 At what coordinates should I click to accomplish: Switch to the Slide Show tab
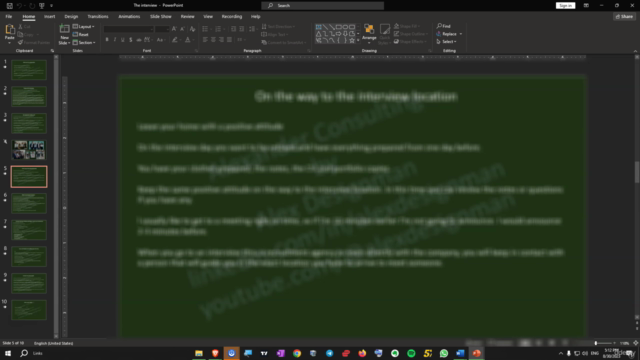160,17
